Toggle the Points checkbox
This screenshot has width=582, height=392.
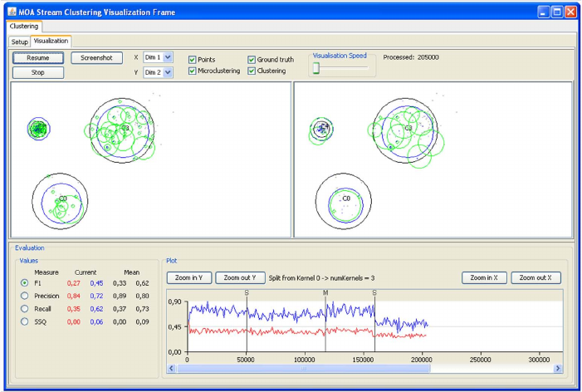[193, 60]
